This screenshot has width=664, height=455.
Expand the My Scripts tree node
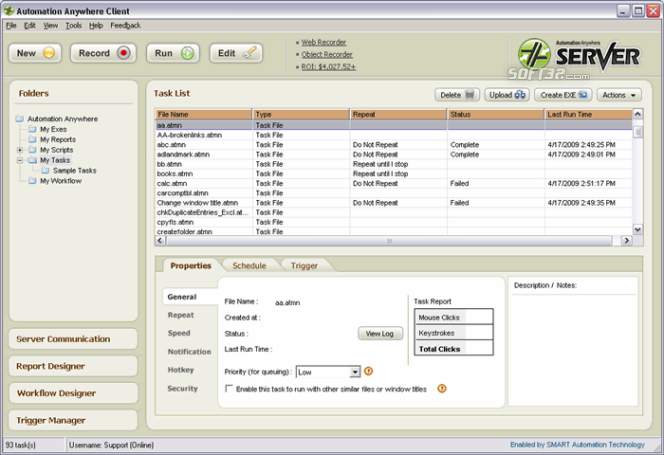click(x=19, y=150)
